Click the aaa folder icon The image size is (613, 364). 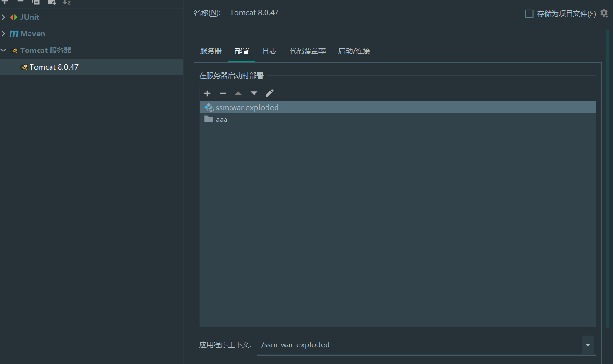click(x=209, y=119)
